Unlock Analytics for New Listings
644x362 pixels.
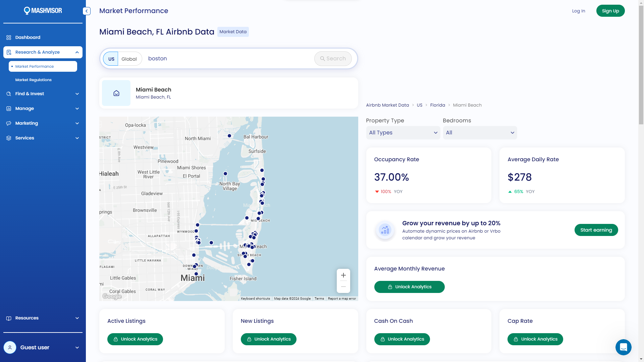[268, 339]
